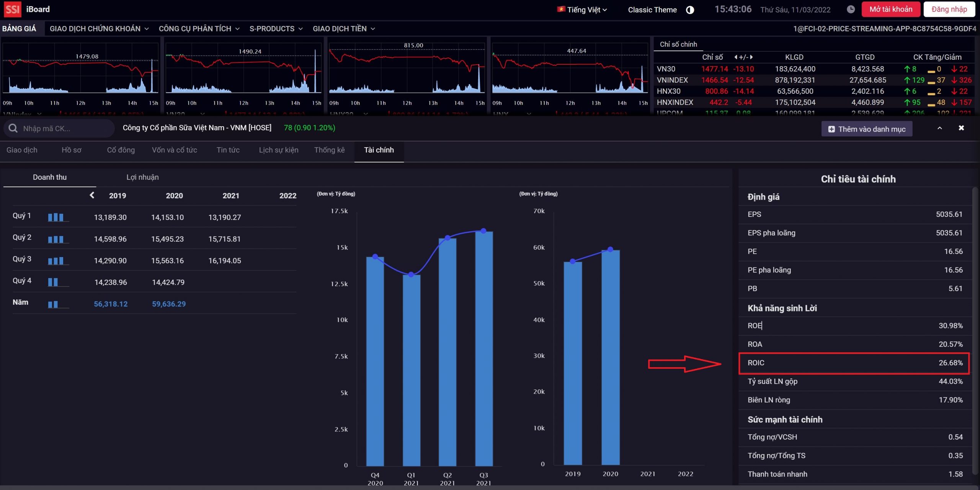This screenshot has height=490, width=980.
Task: Click the left arrow beside +/- column header
Action: [x=736, y=57]
